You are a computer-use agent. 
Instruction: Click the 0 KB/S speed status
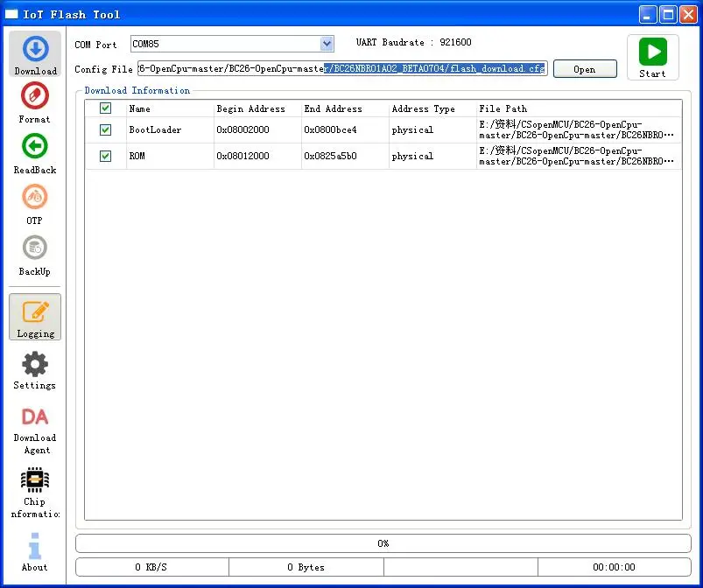click(x=151, y=567)
